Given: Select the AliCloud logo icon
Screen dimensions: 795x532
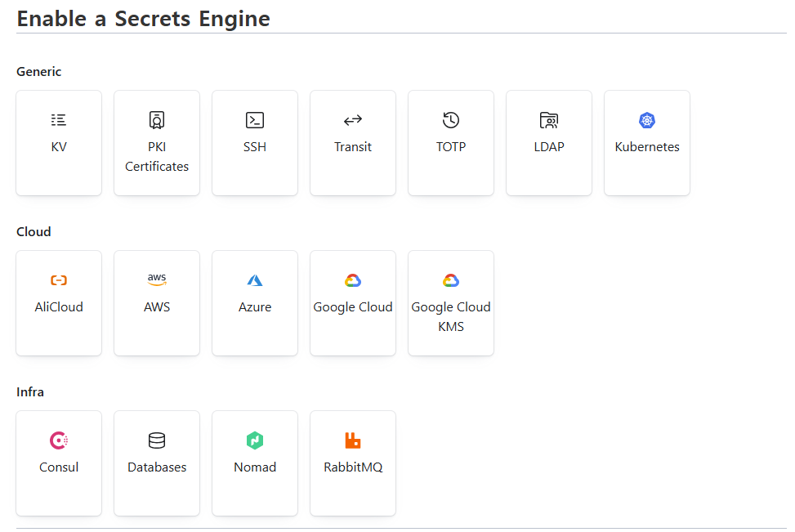Looking at the screenshot, I should [59, 280].
